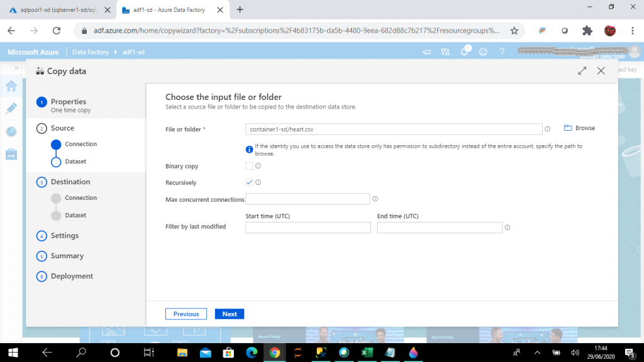Screen dimensions: 644x362
Task: Click the adf1-sd breadcrumb link
Action: 133,52
